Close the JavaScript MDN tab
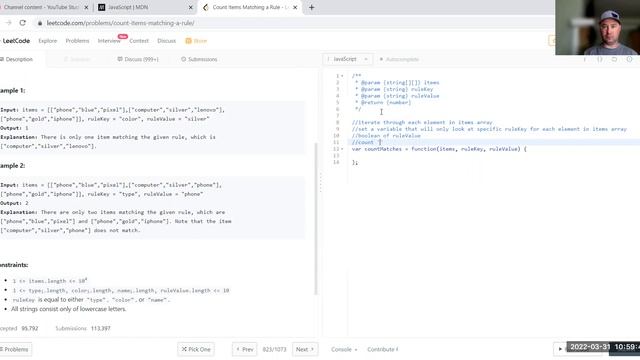This screenshot has height=360, width=640. (x=190, y=7)
